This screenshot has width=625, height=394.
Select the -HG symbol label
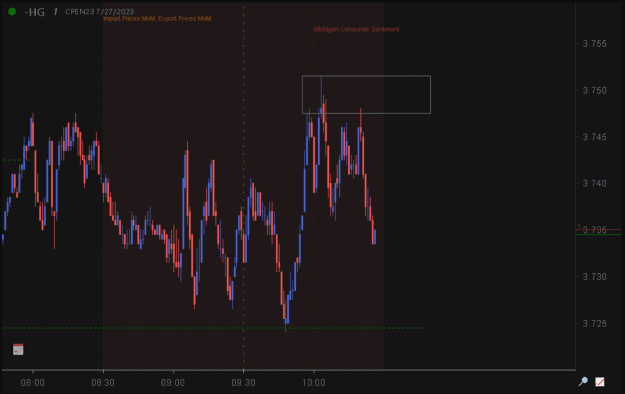coord(34,12)
